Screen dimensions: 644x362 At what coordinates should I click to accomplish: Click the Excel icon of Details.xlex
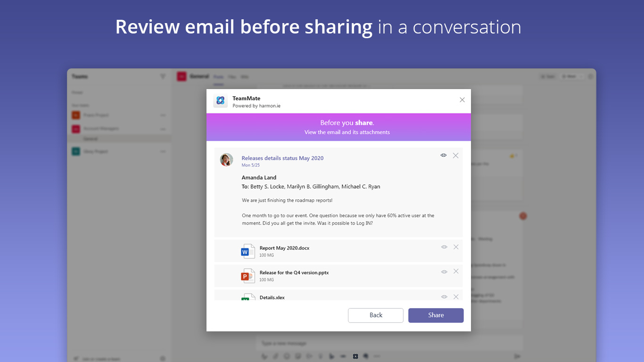[x=248, y=297]
